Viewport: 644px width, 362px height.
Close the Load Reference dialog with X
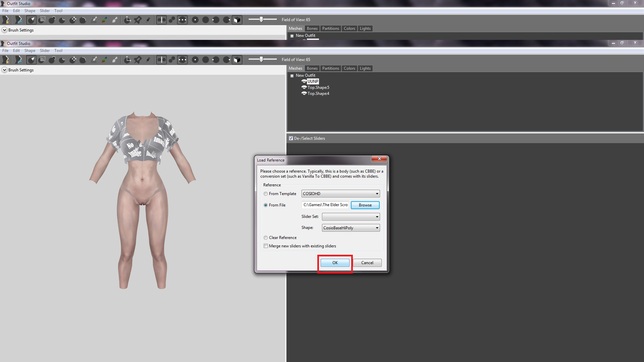[x=379, y=159]
